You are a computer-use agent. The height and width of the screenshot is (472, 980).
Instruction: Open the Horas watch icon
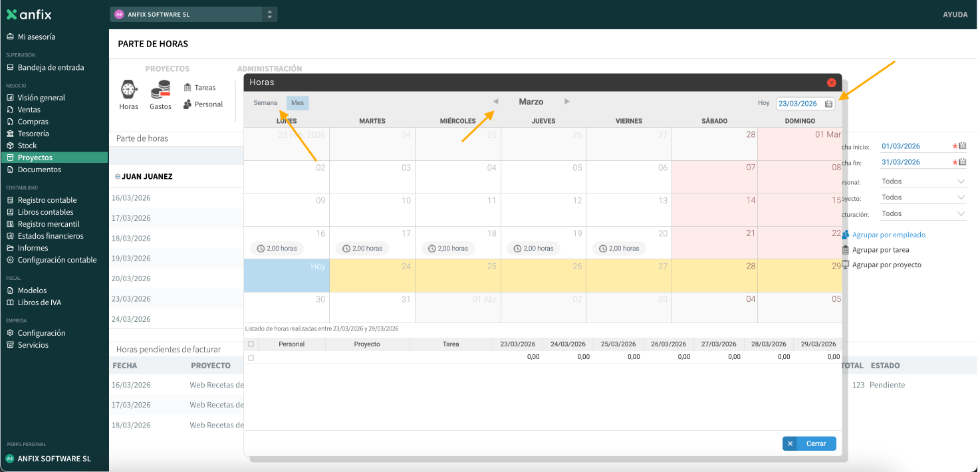point(129,90)
